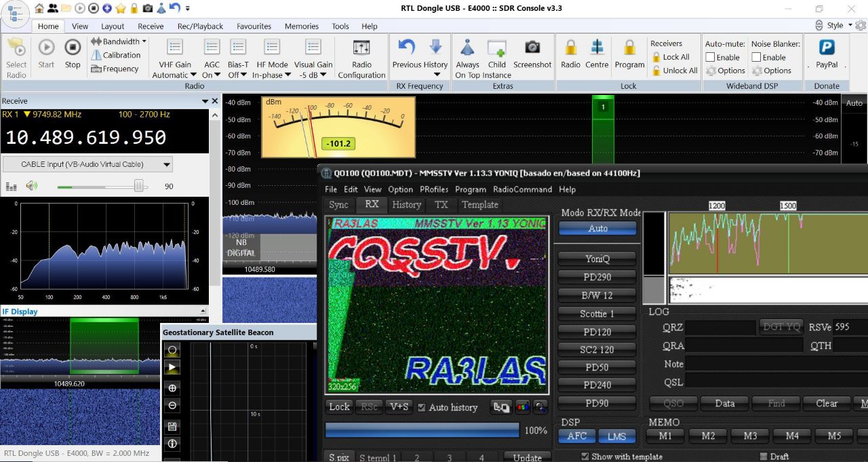868x462 pixels.
Task: Click the Data button in the log
Action: pos(724,403)
